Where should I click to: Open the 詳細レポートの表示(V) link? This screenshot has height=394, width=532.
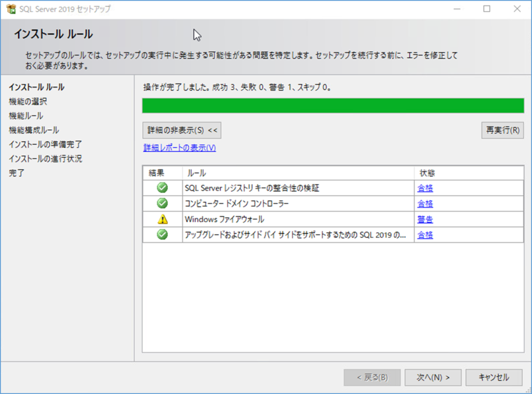click(x=179, y=148)
